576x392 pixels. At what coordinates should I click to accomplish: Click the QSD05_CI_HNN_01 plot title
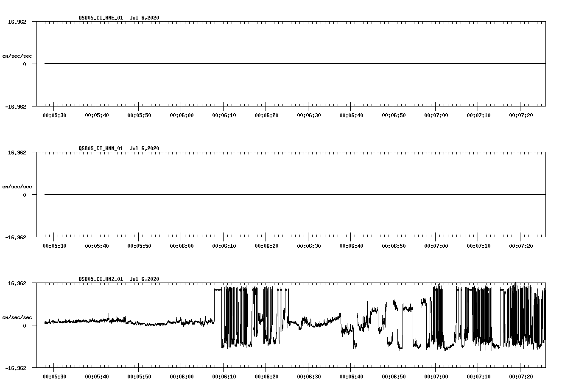click(x=119, y=148)
